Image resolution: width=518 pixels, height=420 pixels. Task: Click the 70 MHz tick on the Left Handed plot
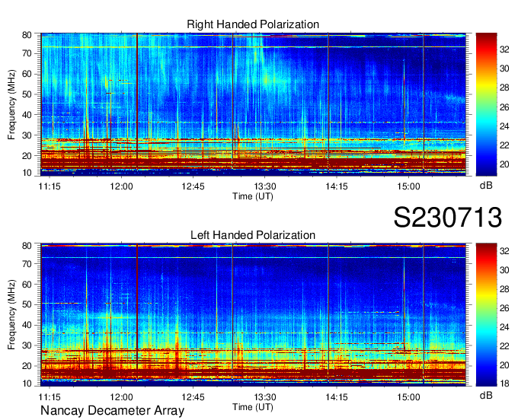pyautogui.click(x=27, y=263)
